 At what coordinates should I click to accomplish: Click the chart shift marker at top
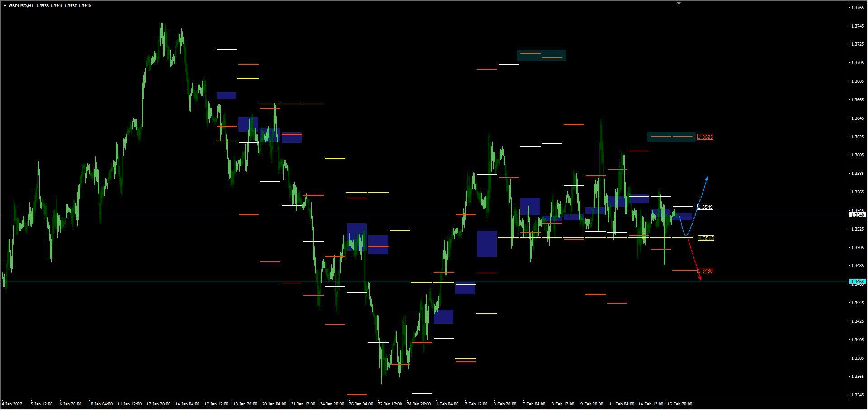click(x=679, y=3)
